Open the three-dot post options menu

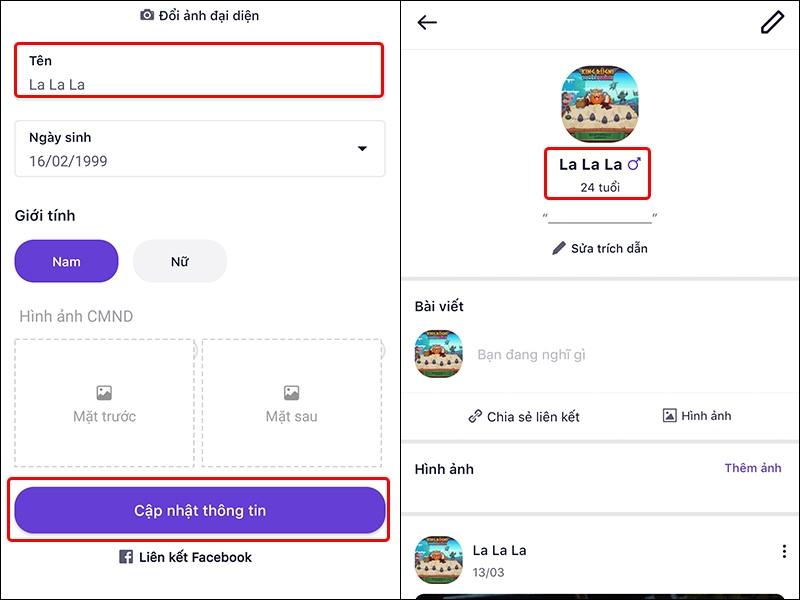[784, 551]
